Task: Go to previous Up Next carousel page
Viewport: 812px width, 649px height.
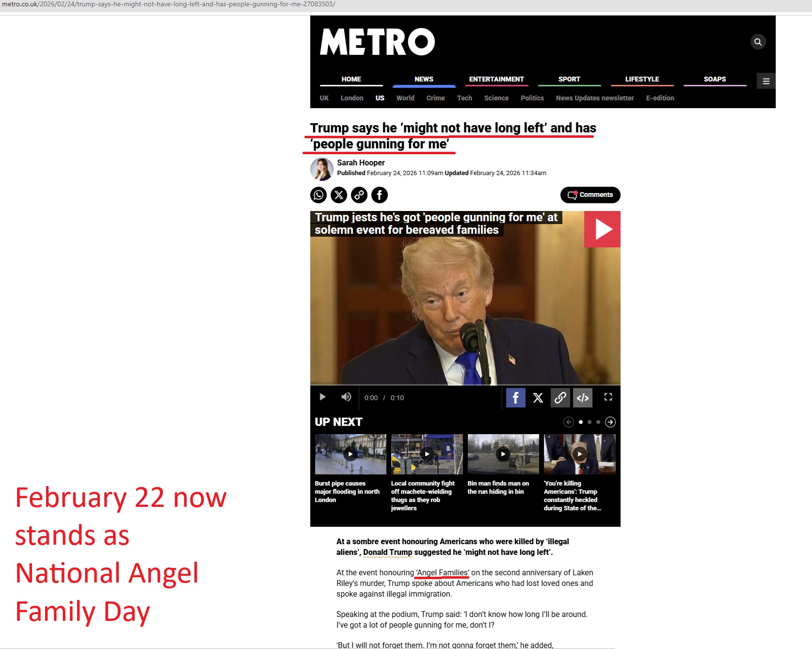Action: 569,422
